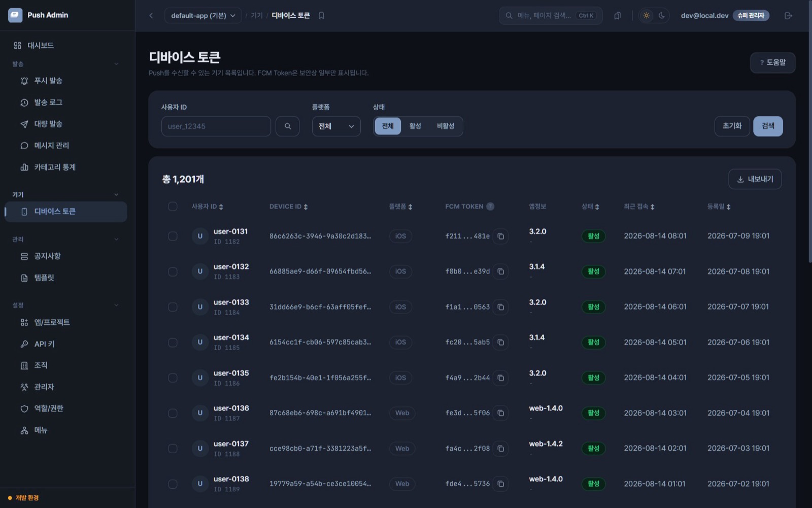Switch to dark theme moon icon
The height and width of the screenshot is (508, 812).
point(662,16)
